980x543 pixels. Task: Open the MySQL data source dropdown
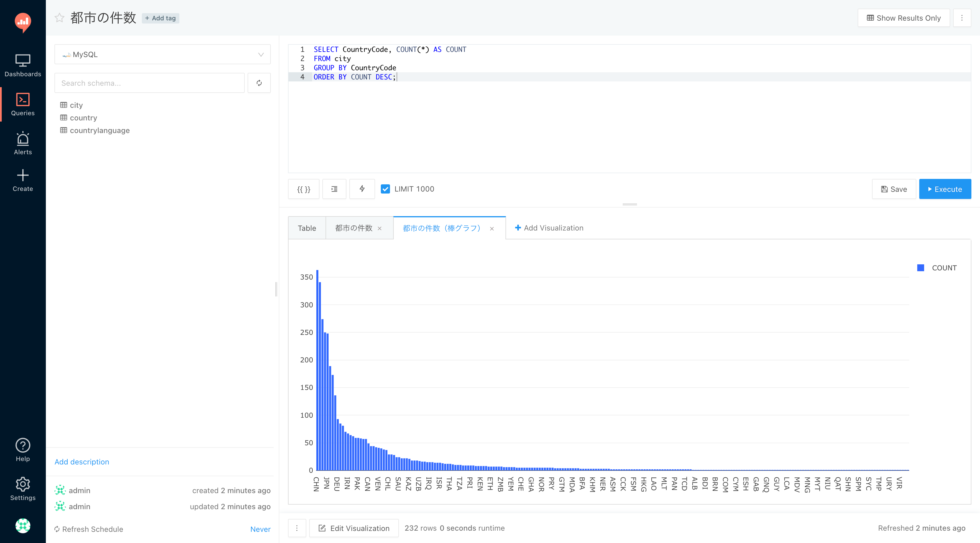[x=162, y=54]
